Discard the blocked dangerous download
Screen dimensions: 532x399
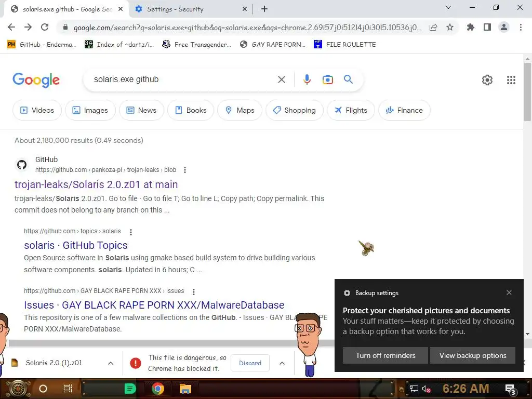pos(250,363)
